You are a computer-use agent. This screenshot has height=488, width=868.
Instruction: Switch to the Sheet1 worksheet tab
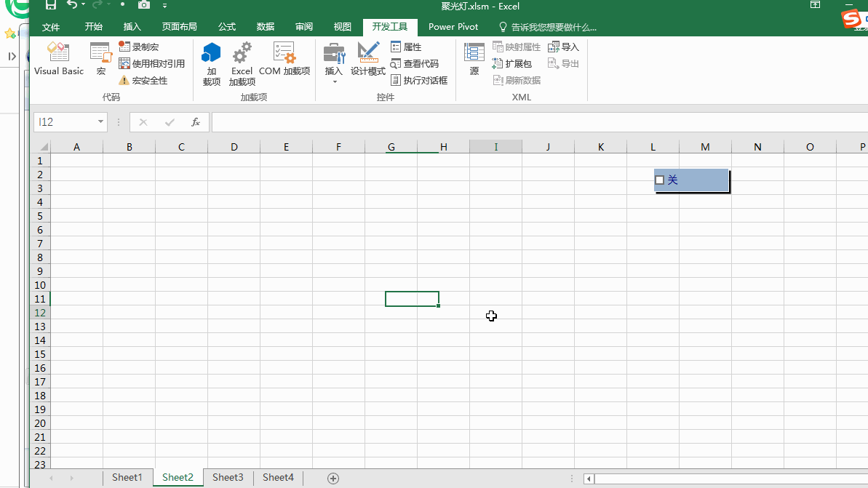[127, 478]
